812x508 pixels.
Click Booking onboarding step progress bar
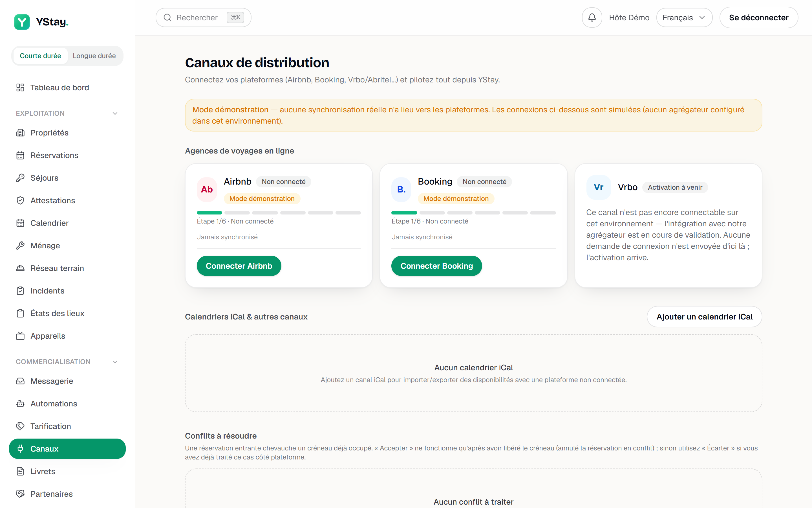pos(473,213)
